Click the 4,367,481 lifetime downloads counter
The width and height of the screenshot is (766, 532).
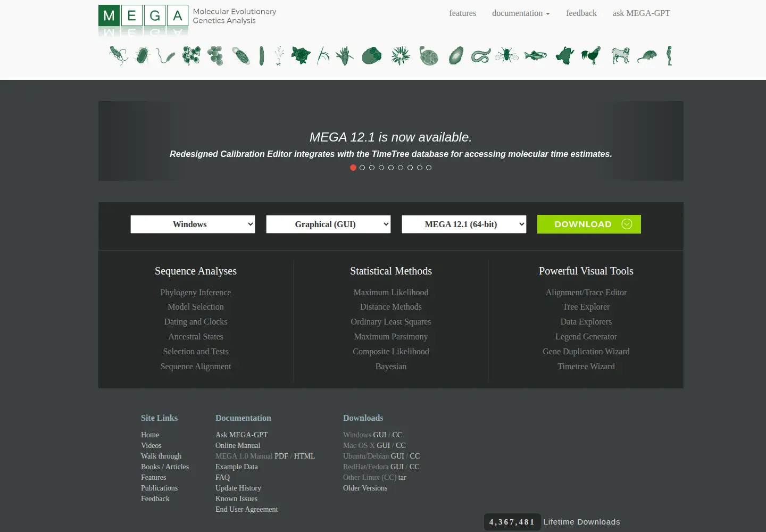point(512,522)
